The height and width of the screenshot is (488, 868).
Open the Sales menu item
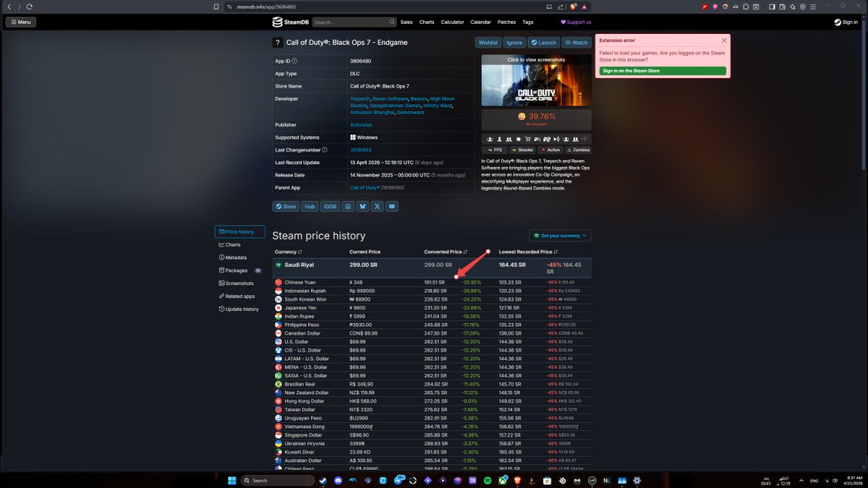(x=407, y=22)
